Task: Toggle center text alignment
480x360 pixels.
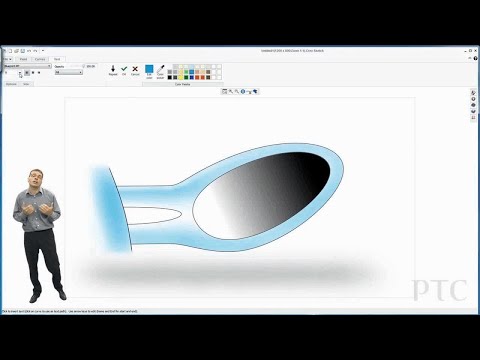Action: (33, 72)
